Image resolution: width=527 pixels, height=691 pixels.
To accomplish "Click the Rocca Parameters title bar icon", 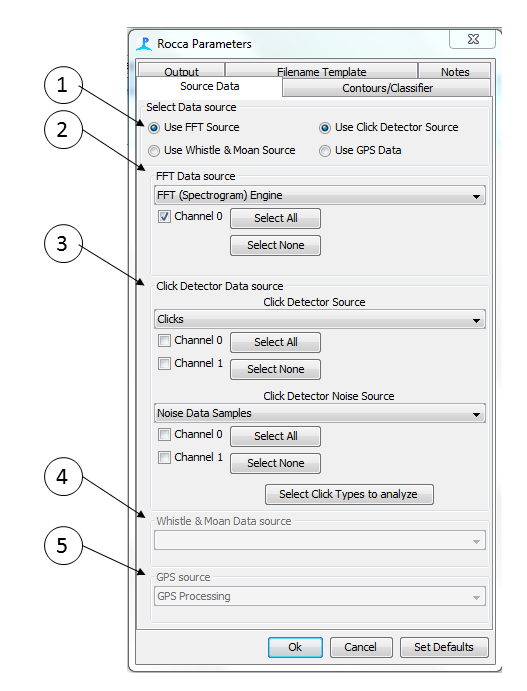I will (144, 44).
